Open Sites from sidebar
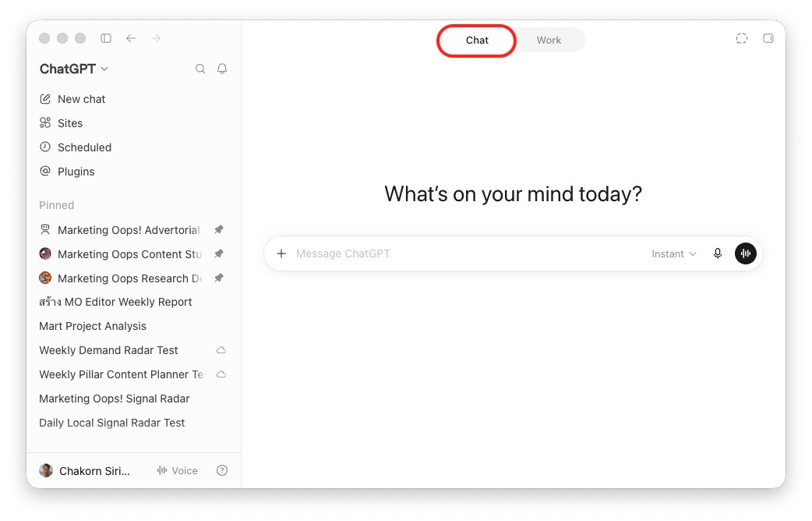812x521 pixels. [x=70, y=123]
